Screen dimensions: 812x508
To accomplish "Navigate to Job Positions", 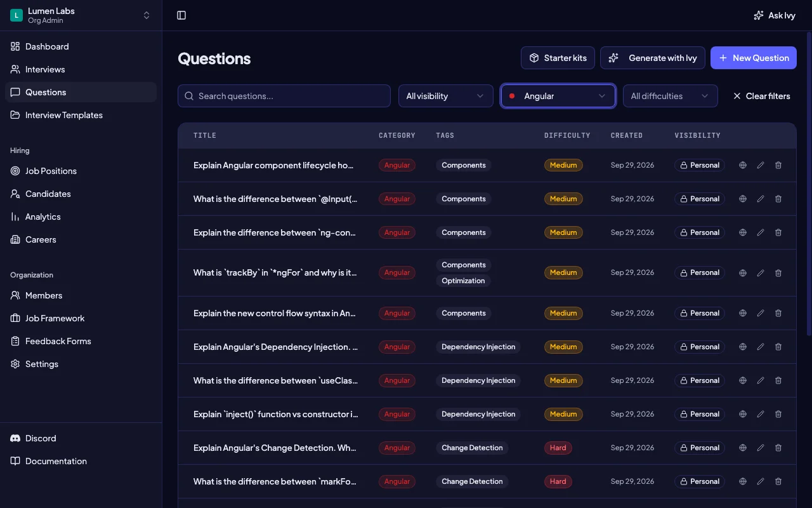I will (x=81, y=171).
